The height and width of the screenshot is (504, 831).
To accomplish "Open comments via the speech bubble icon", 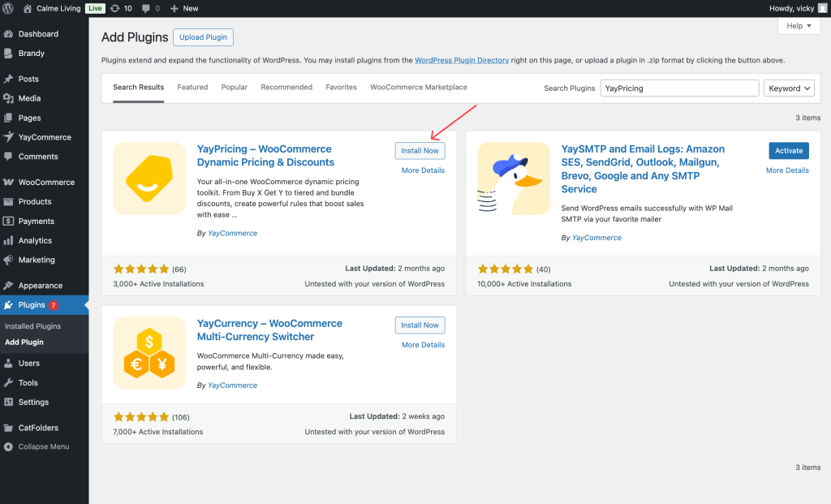I will pyautogui.click(x=146, y=8).
